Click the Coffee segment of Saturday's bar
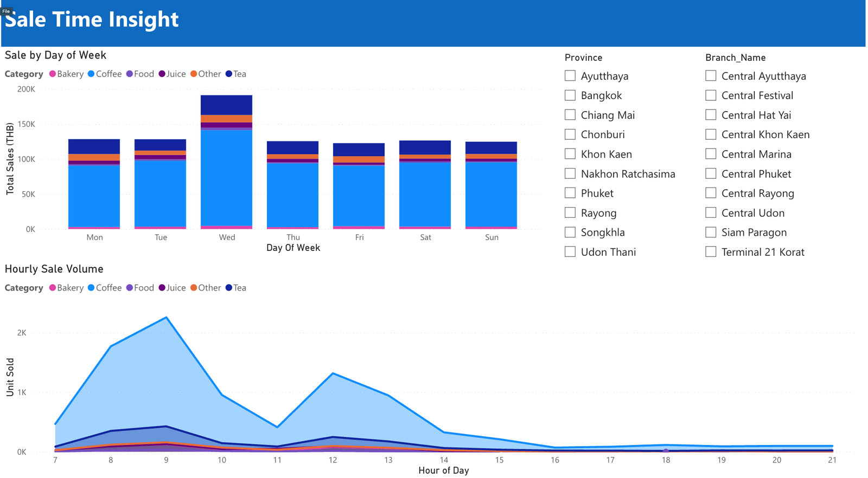This screenshot has height=478, width=868. tap(425, 194)
